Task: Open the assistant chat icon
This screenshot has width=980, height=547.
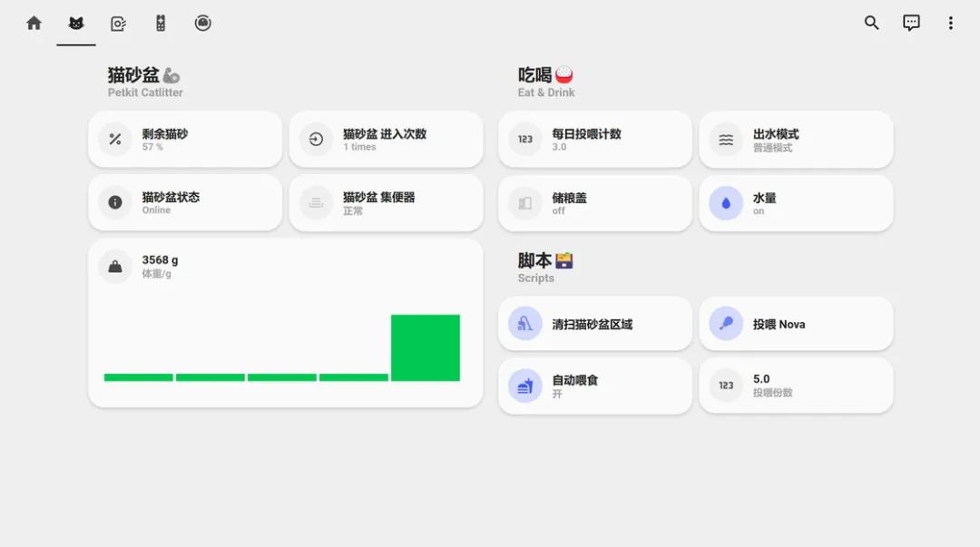Action: pyautogui.click(x=911, y=24)
